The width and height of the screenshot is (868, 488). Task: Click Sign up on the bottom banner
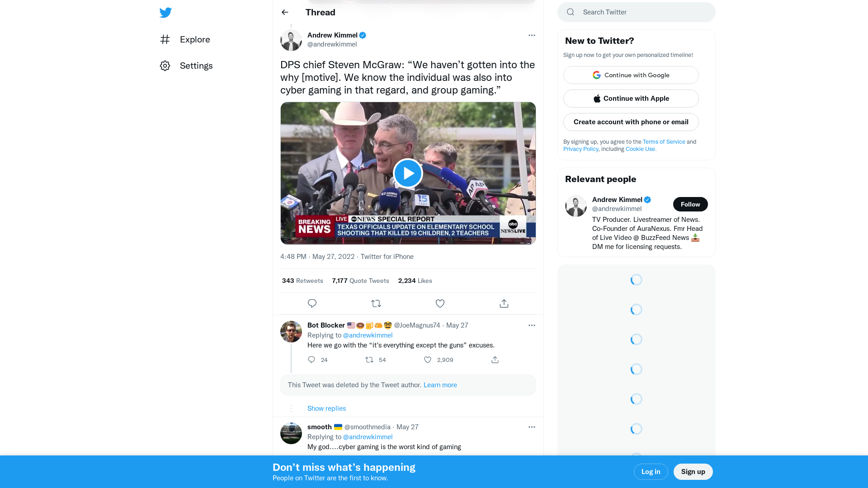click(693, 472)
